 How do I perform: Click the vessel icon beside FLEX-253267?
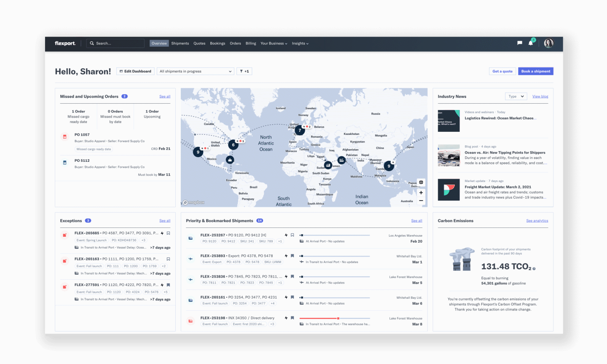[191, 238]
